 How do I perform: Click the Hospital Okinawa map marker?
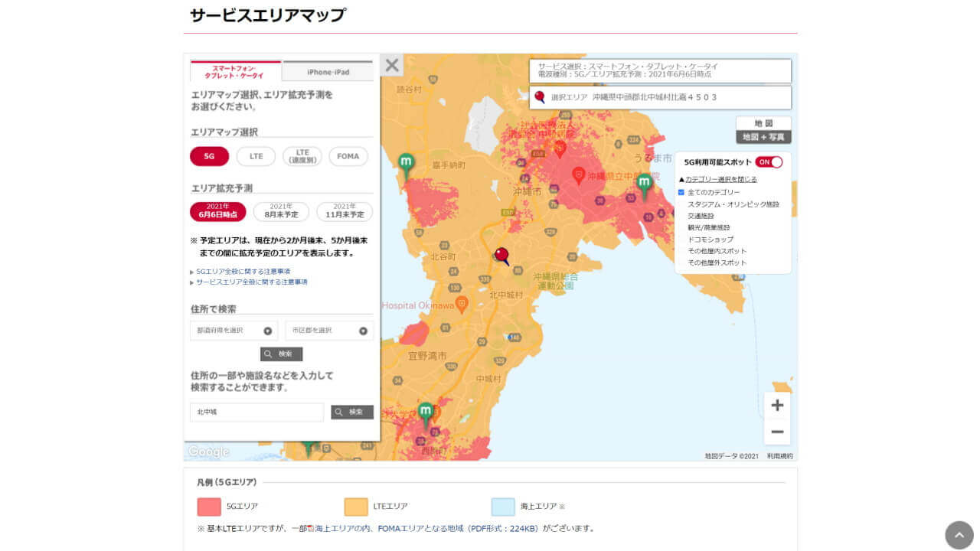coord(460,303)
